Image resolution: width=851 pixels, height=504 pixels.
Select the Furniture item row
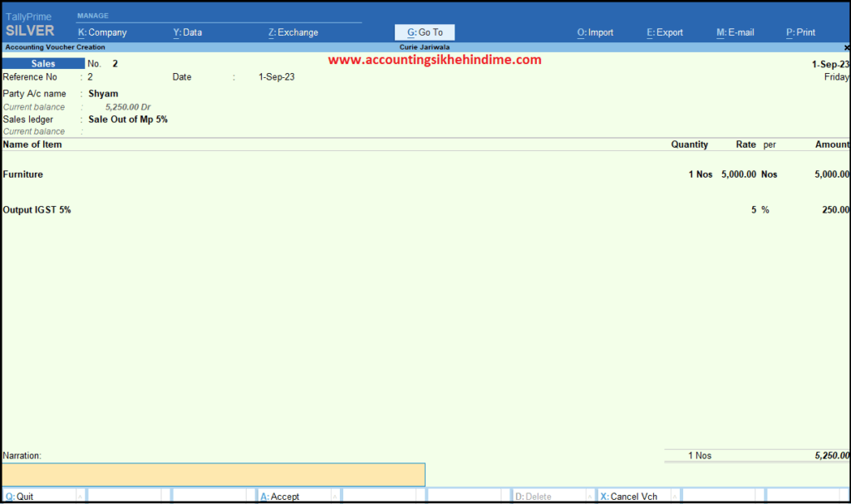[23, 174]
